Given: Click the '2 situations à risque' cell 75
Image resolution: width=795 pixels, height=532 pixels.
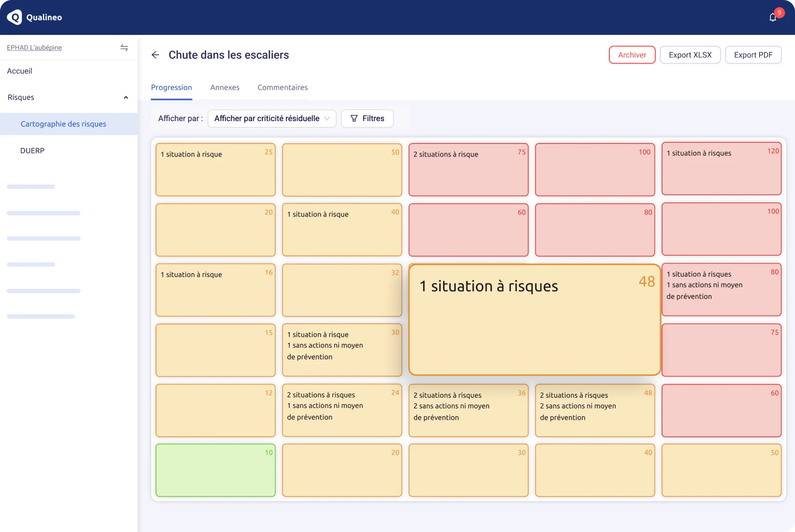Looking at the screenshot, I should (468, 170).
